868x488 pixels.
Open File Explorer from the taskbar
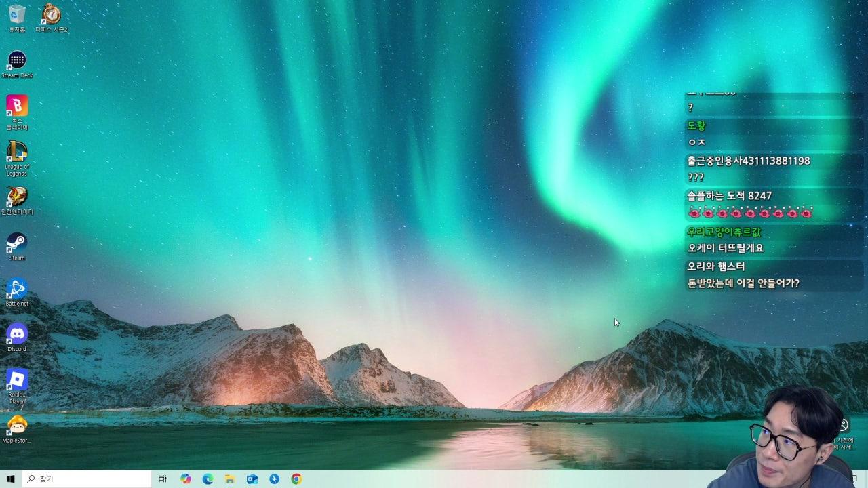[230, 479]
